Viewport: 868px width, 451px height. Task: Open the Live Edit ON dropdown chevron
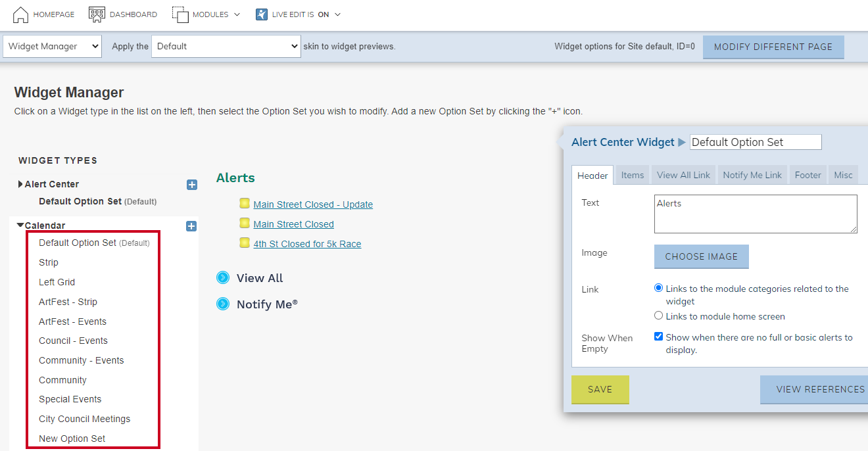pyautogui.click(x=338, y=14)
